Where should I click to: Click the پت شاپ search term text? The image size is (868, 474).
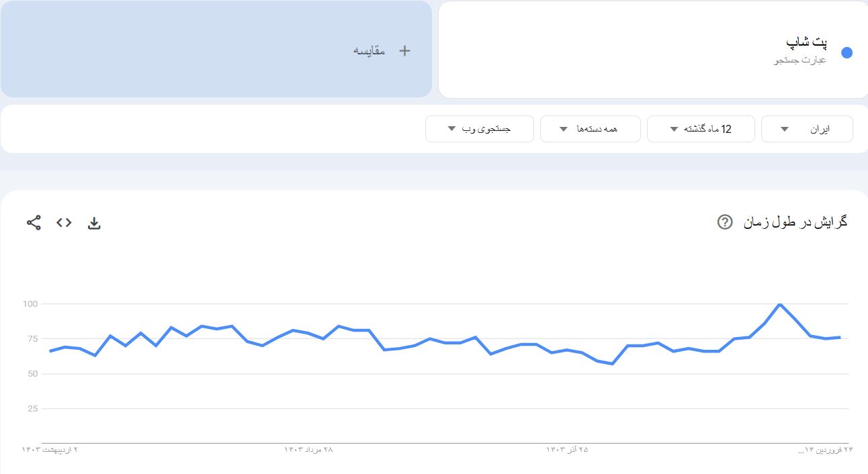[x=806, y=42]
